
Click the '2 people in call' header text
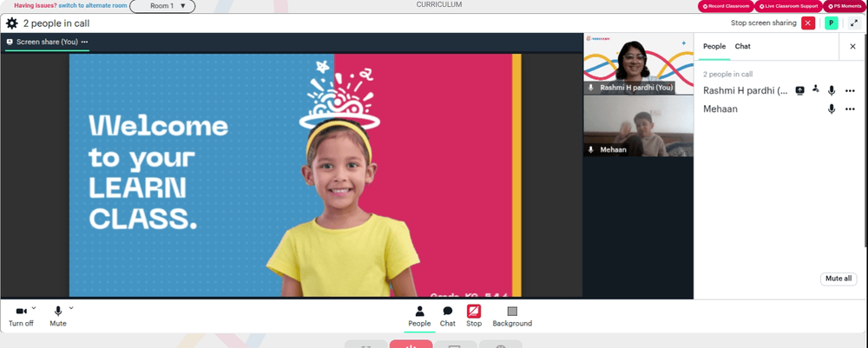coord(56,23)
